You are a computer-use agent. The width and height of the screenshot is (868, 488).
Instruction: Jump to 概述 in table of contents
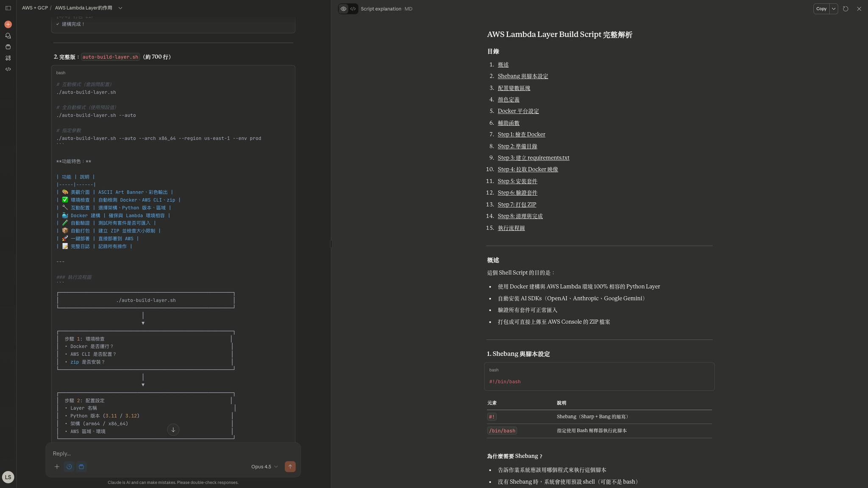[503, 65]
